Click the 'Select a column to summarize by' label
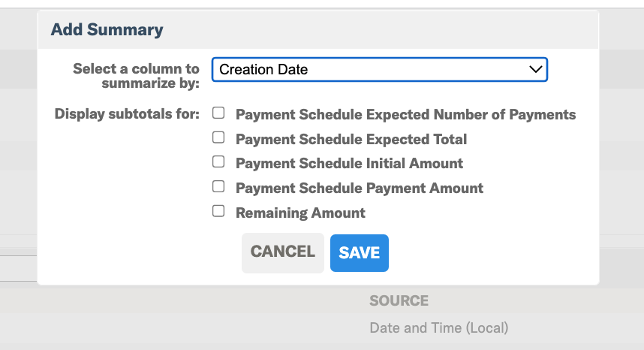 pos(137,76)
